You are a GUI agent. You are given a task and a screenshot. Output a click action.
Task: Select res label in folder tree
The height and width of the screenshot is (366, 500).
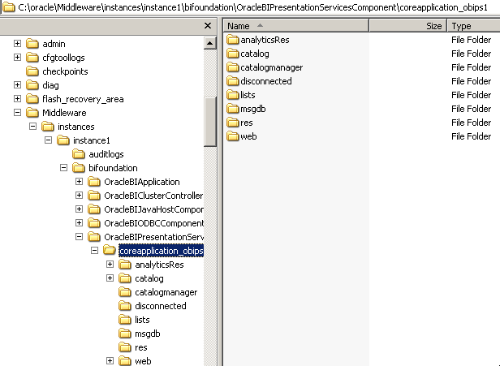(x=141, y=348)
